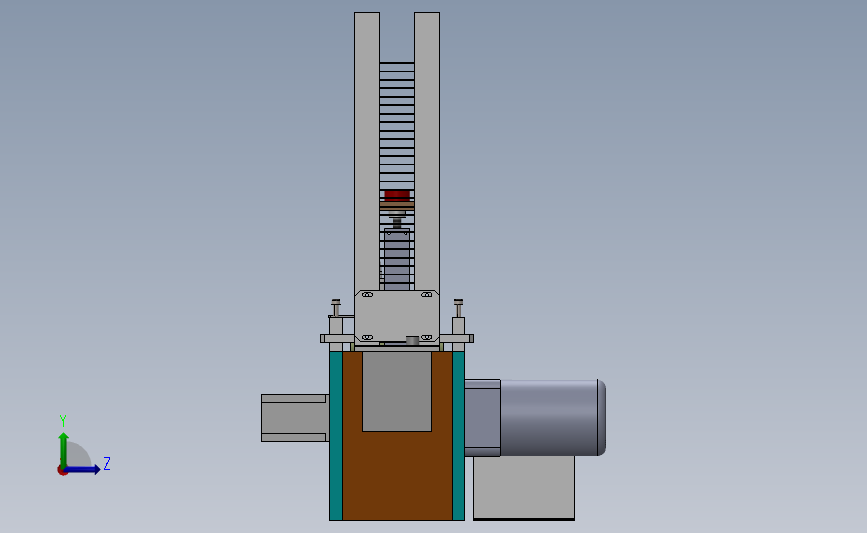Select the gray block protruding on the left
This screenshot has width=867, height=533.
tap(294, 418)
